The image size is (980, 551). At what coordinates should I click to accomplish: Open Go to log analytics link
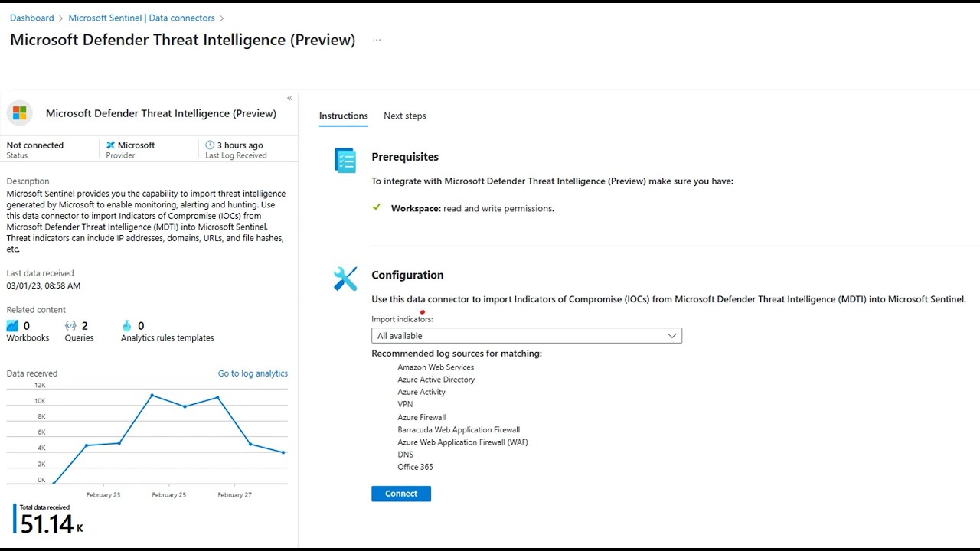click(x=253, y=373)
